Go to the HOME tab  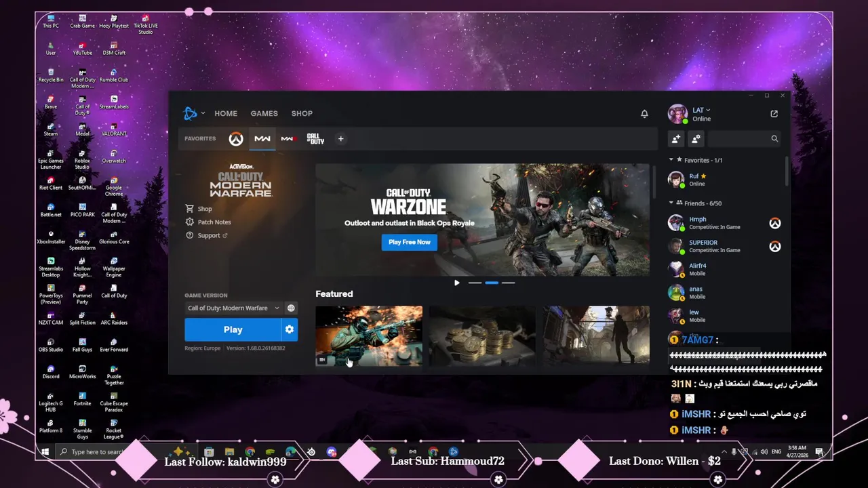coord(226,113)
